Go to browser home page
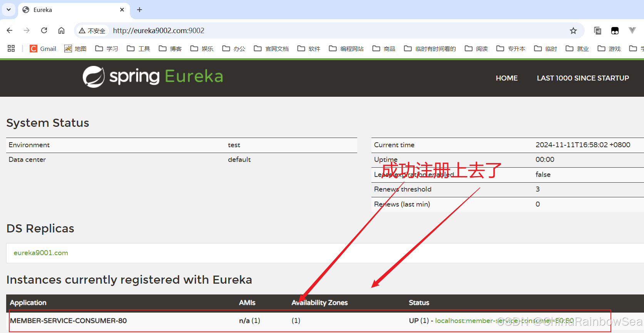 [61, 30]
